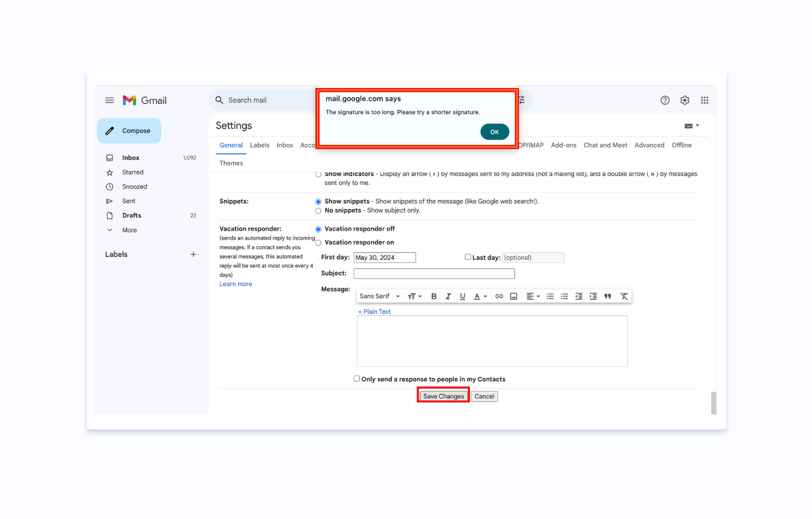Viewport: 812px width, 519px height.
Task: Open the Support help icon
Action: click(665, 101)
